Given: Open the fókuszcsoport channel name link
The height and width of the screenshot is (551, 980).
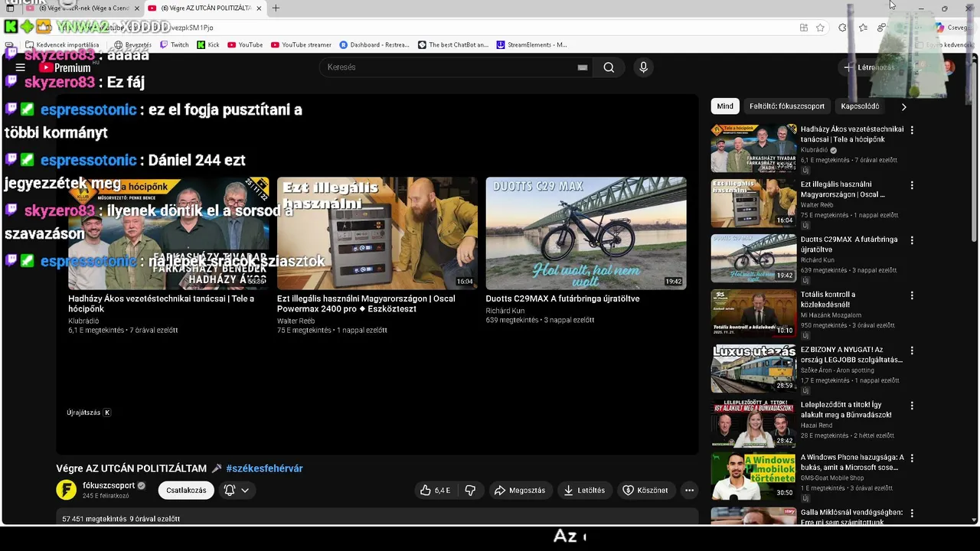Looking at the screenshot, I should click(x=109, y=485).
